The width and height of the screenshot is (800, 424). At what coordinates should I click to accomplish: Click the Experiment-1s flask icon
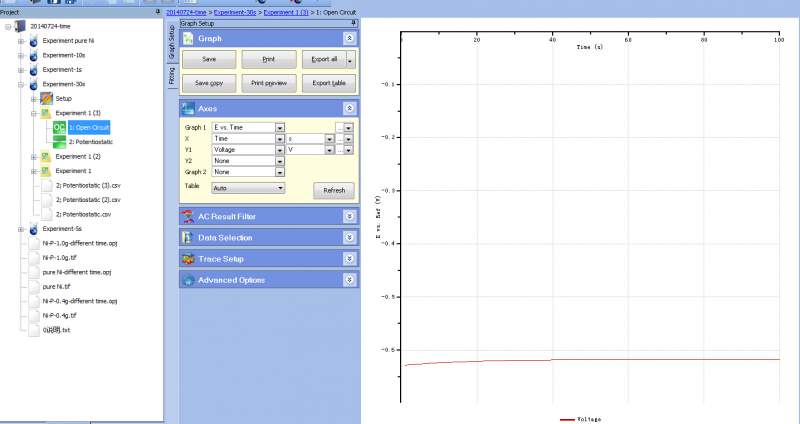[34, 69]
